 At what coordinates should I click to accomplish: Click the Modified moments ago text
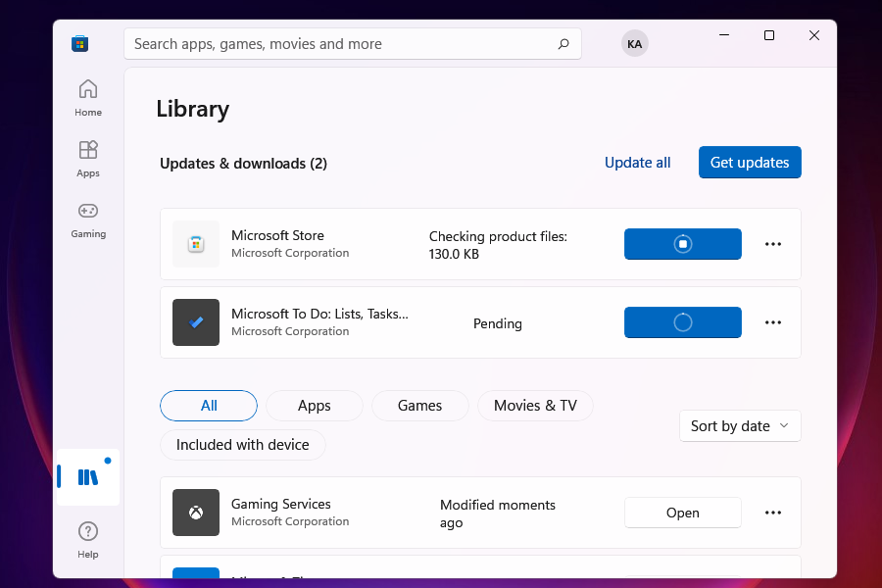click(x=498, y=514)
